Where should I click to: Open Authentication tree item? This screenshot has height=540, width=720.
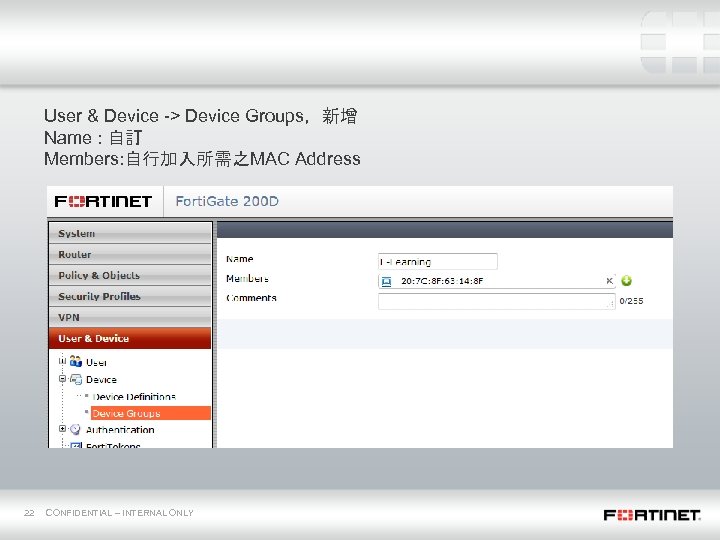(x=120, y=430)
